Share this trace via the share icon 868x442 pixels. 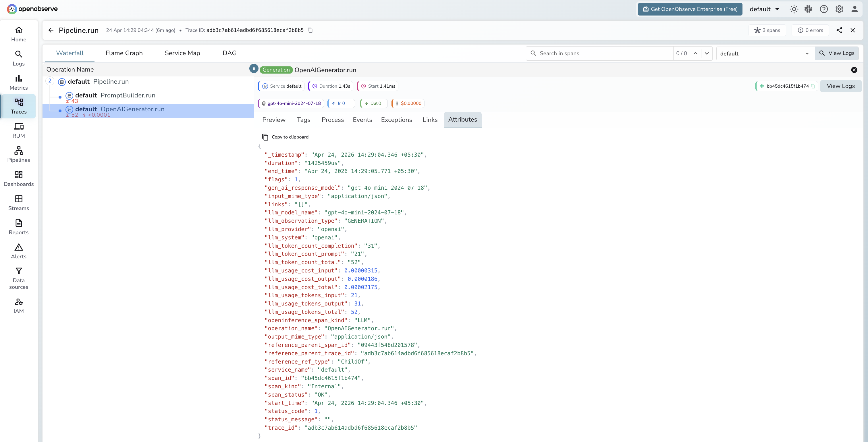pos(839,30)
